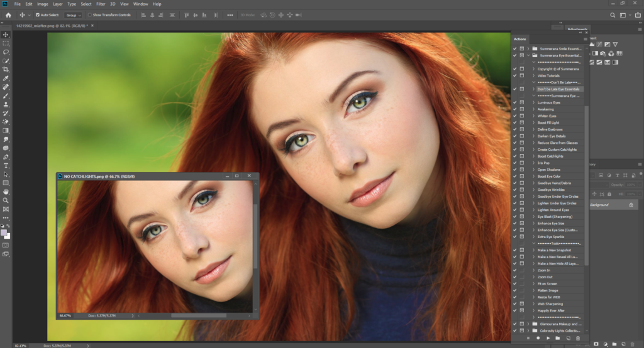Uncheck the Auto-Select checkbox
This screenshot has height=348, width=644.
38,14
